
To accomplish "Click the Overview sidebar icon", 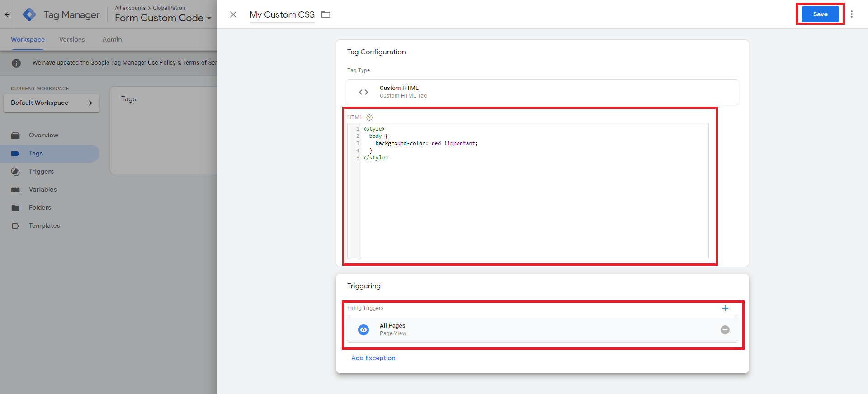I will click(x=15, y=136).
